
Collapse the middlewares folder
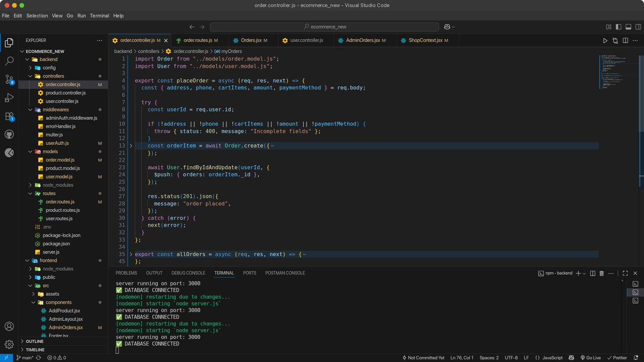point(63,109)
